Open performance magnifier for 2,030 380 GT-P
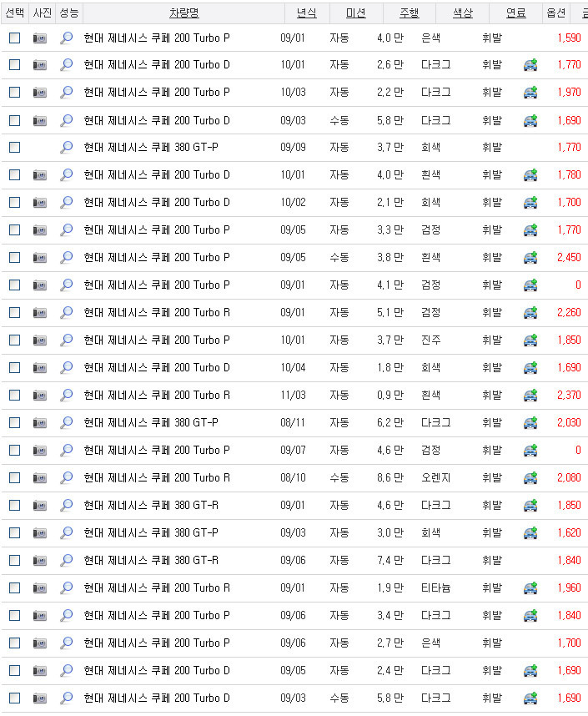Image resolution: width=588 pixels, height=716 pixels. [x=67, y=422]
